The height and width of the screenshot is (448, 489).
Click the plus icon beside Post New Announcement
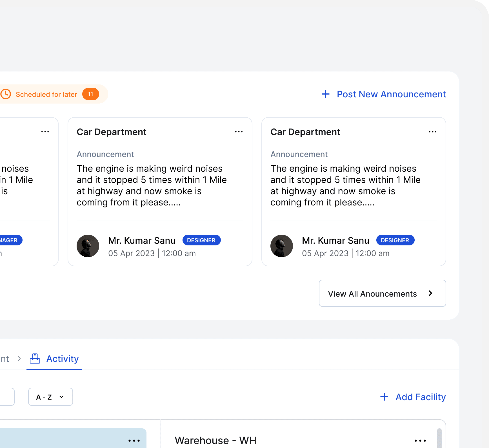pos(326,94)
